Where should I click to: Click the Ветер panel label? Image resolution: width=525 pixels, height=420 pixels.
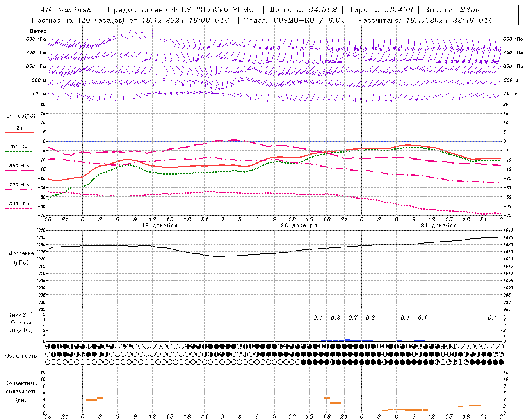(x=38, y=31)
